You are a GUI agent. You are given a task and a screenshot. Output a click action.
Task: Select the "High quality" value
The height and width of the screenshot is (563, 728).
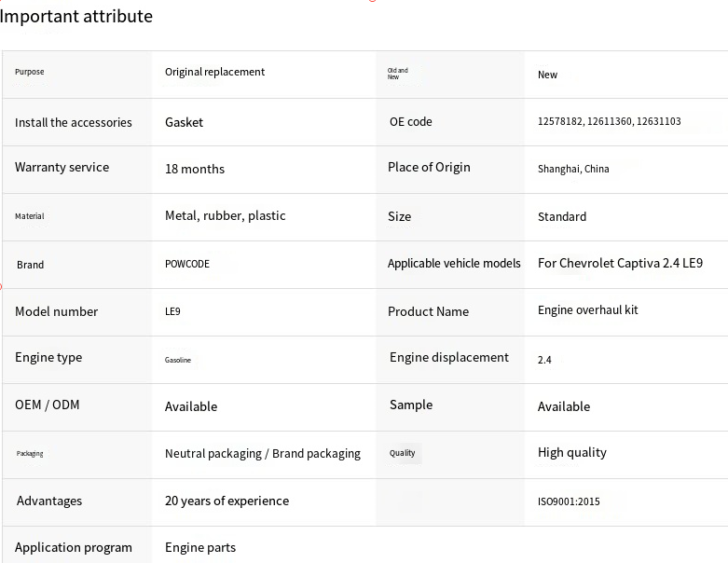pos(571,452)
